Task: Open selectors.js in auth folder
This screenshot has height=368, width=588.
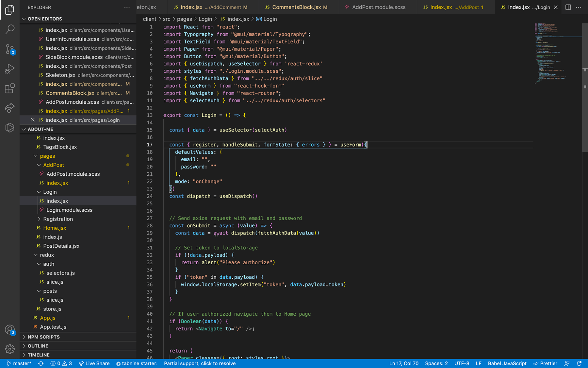Action: 78,273
